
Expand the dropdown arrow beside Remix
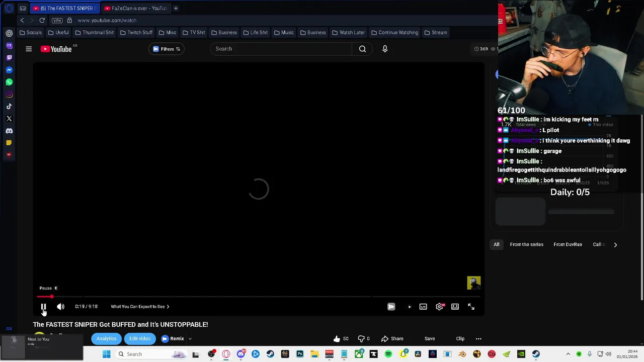[x=190, y=339]
